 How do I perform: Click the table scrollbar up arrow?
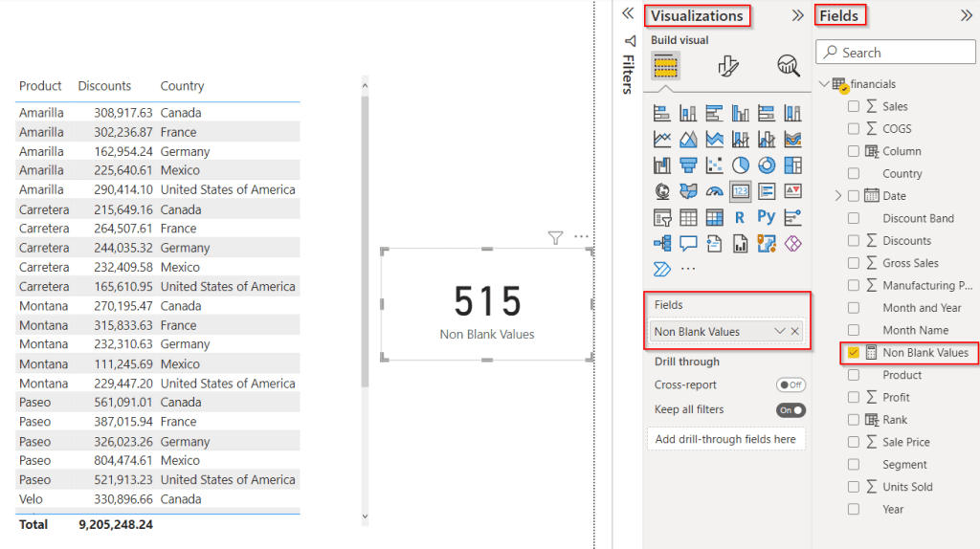pyautogui.click(x=365, y=85)
